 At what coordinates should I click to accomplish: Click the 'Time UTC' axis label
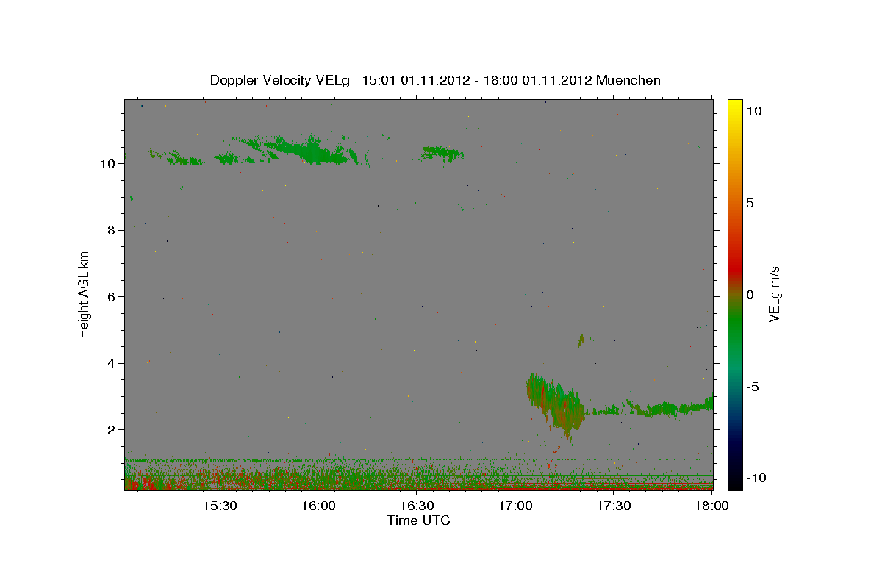(x=418, y=520)
